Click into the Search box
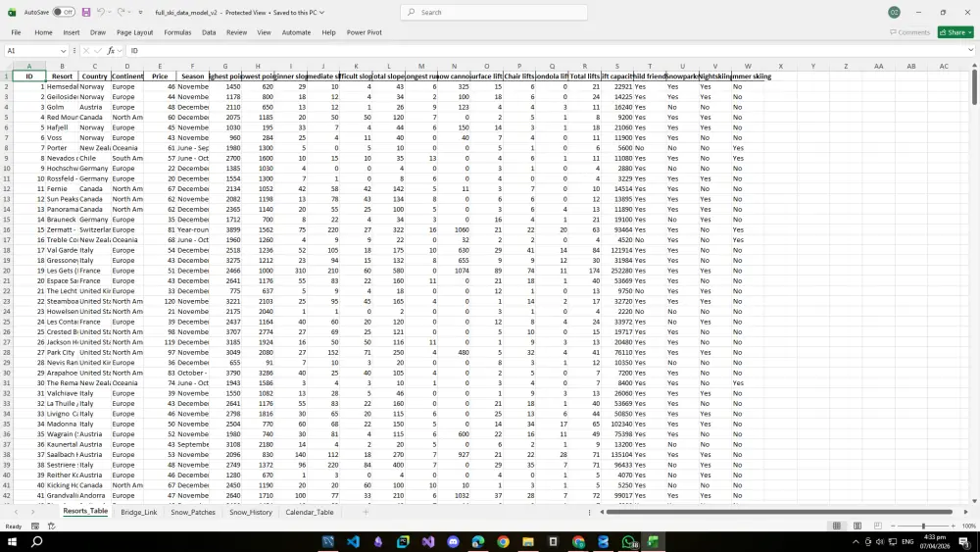 [494, 12]
